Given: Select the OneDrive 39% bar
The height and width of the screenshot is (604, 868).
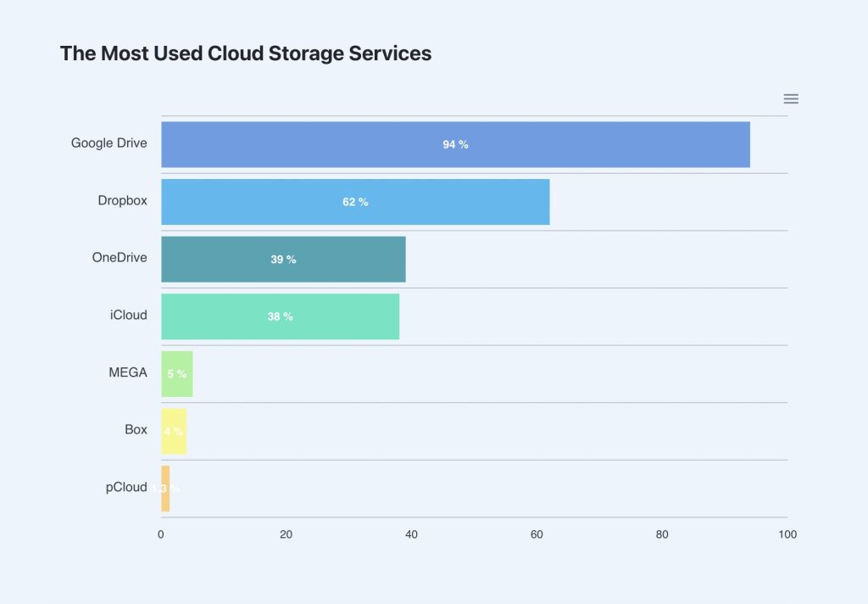Looking at the screenshot, I should click(283, 260).
